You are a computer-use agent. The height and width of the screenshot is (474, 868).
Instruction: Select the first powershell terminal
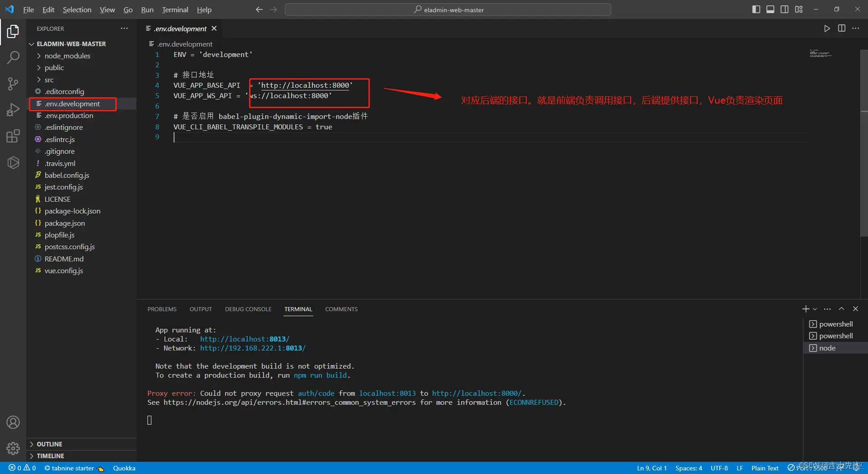coord(835,324)
